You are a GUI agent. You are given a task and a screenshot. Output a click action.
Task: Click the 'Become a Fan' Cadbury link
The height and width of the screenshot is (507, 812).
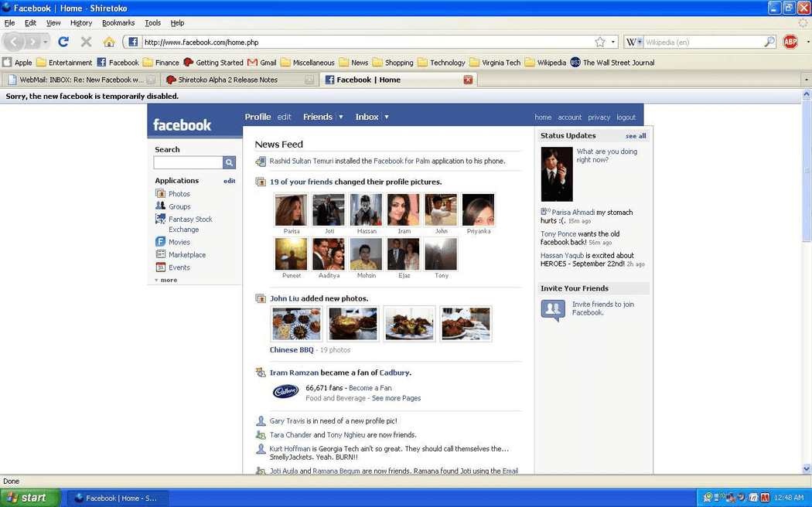(x=370, y=387)
